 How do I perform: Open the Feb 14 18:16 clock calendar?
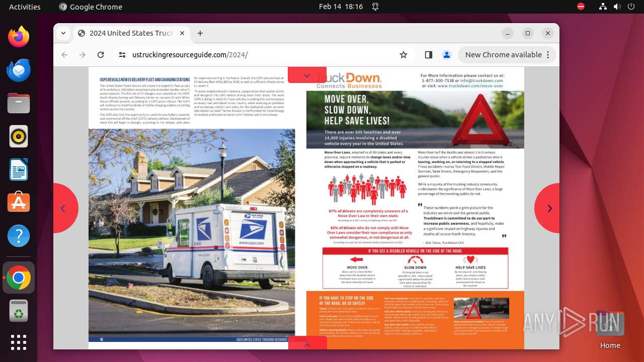pyautogui.click(x=341, y=7)
